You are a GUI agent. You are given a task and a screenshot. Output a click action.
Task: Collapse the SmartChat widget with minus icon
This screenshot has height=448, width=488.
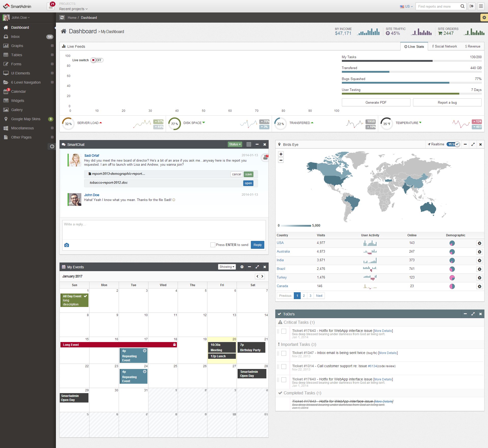pyautogui.click(x=257, y=144)
